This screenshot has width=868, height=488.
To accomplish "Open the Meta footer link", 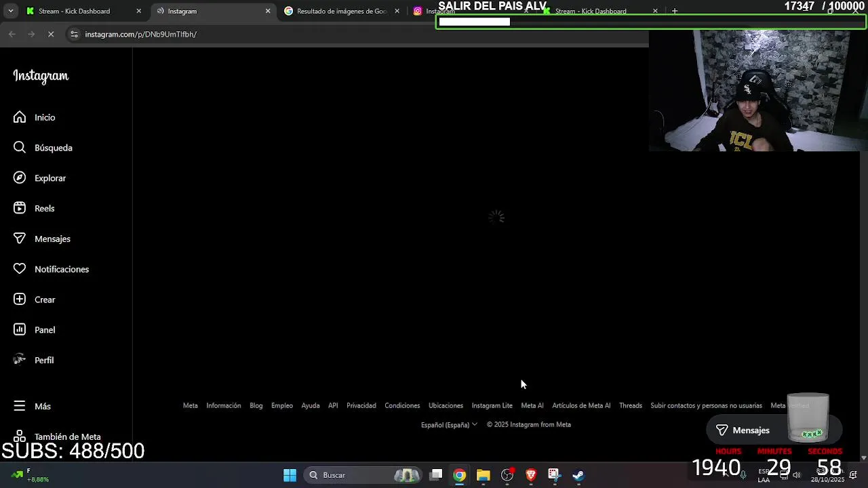I will 191,406.
